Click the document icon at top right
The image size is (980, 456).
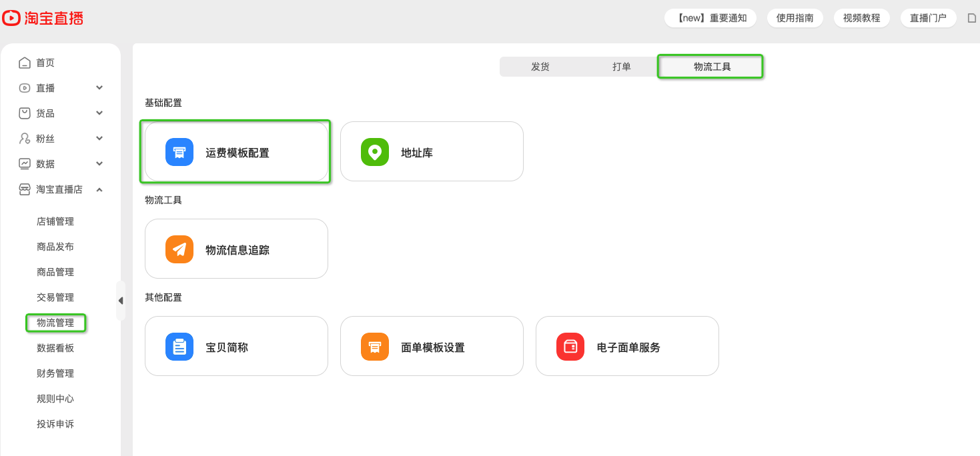tap(972, 19)
